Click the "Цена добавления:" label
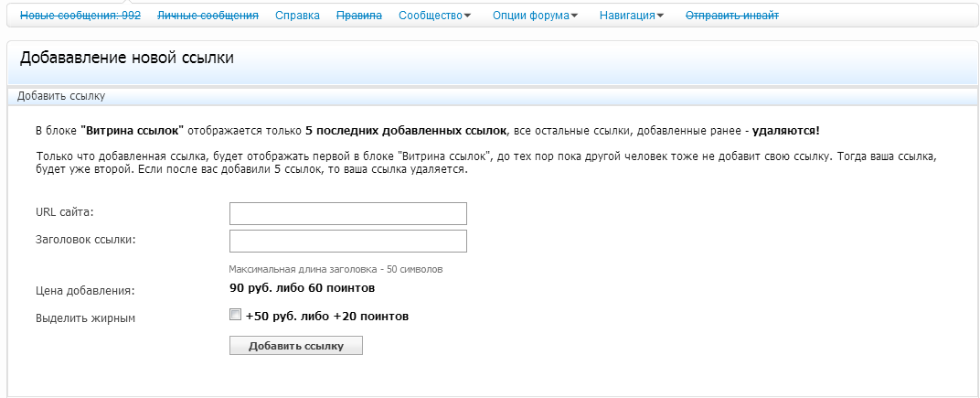 (85, 291)
